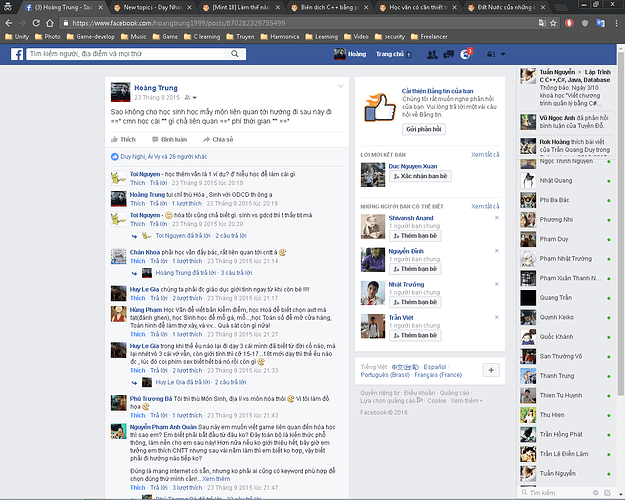
Task: Open the privacy shortcuts lock icon
Action: coord(491,54)
